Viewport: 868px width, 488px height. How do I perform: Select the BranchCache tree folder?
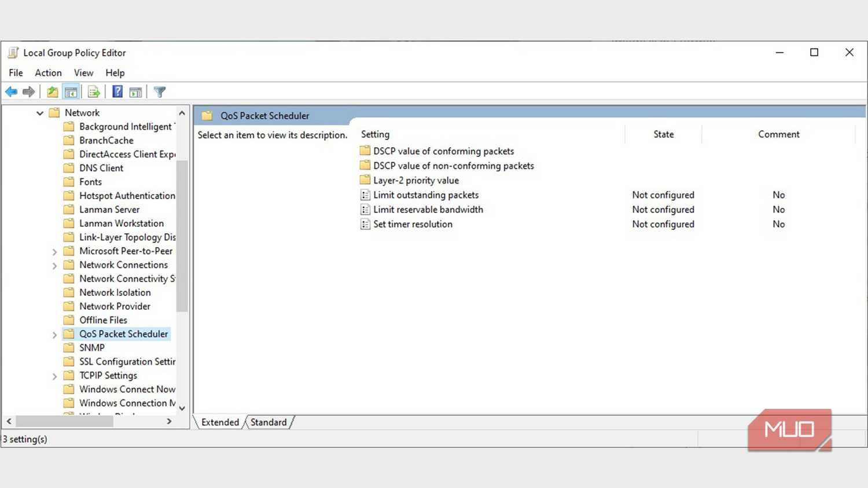point(98,141)
